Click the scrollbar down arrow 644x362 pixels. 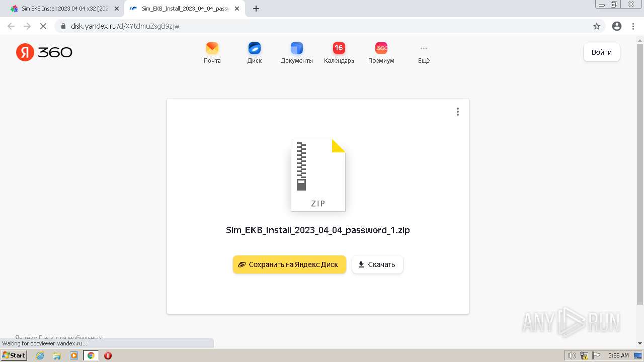click(x=640, y=344)
